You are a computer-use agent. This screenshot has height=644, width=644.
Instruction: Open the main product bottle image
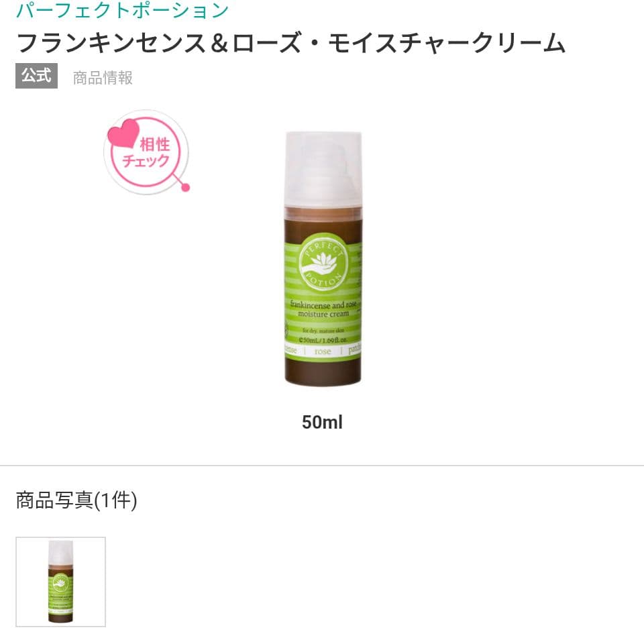click(x=323, y=259)
